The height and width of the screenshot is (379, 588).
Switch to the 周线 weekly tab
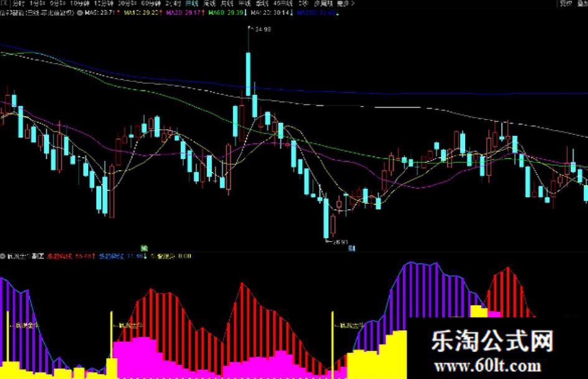(209, 3)
